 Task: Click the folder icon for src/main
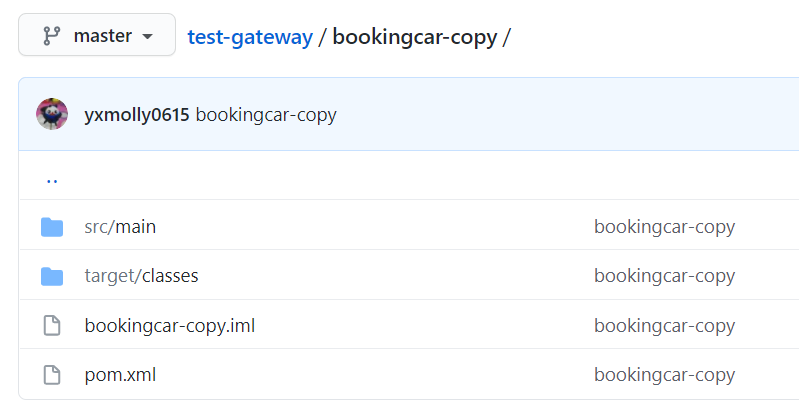click(52, 227)
